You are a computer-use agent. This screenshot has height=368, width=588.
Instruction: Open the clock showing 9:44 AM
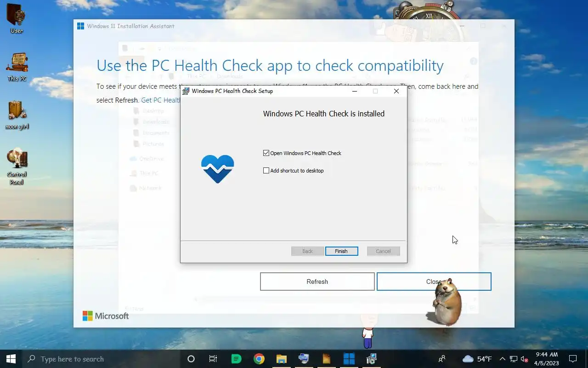click(547, 359)
